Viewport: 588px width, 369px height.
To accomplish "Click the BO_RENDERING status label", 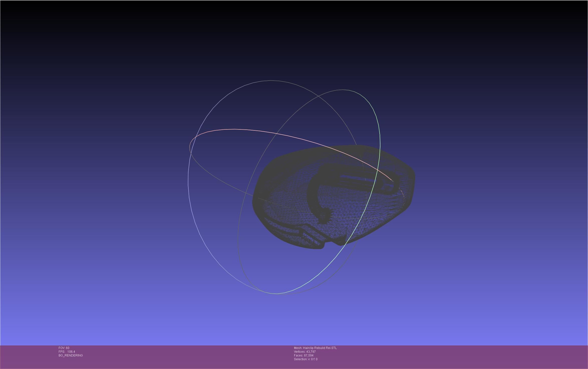I will [71, 355].
